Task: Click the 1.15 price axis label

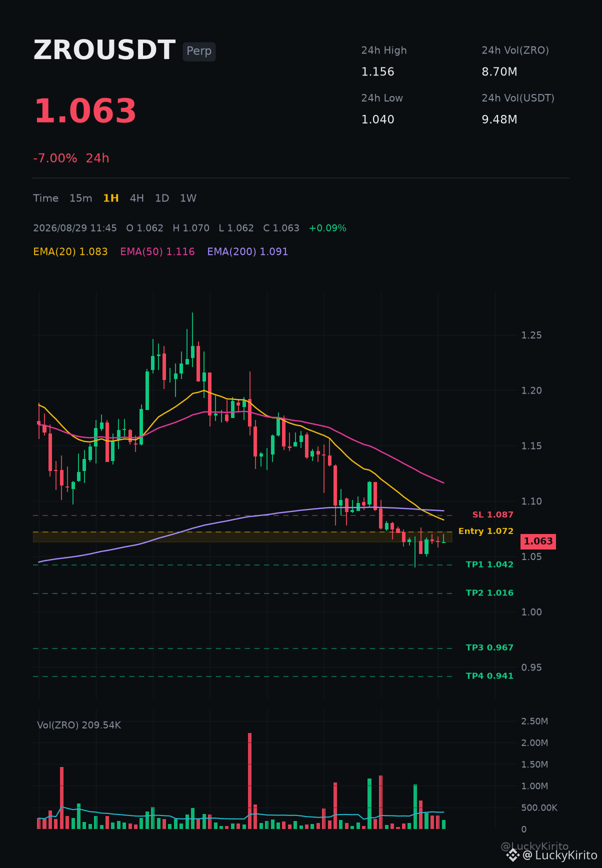Action: (x=531, y=446)
